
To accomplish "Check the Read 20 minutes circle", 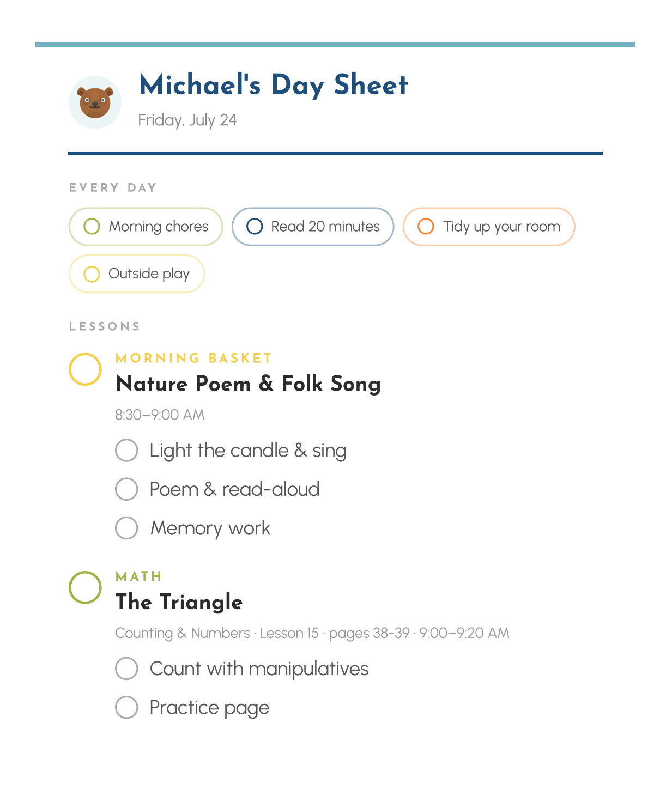I will [255, 226].
